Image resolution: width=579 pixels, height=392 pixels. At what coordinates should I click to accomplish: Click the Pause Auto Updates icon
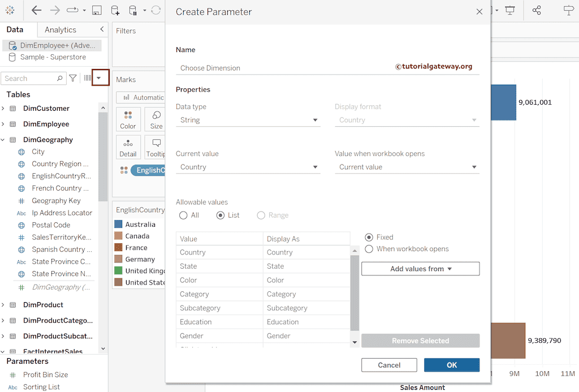[x=133, y=10]
